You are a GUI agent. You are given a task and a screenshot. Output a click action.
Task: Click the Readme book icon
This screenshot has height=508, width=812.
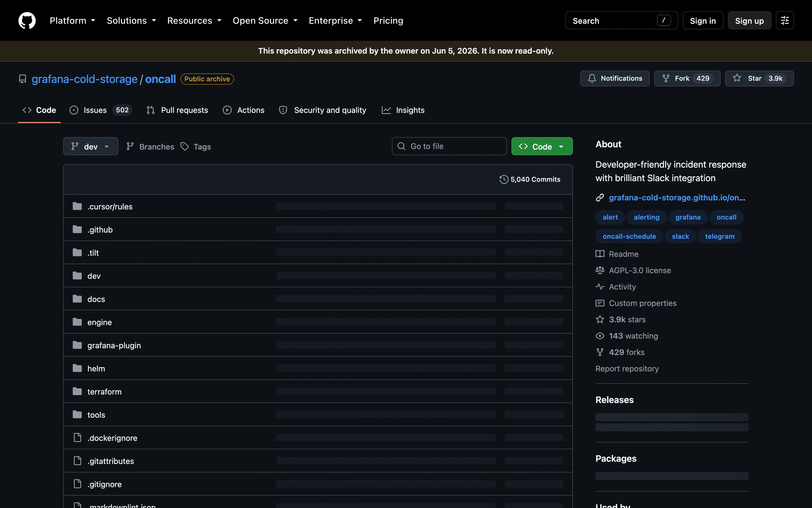pos(600,254)
